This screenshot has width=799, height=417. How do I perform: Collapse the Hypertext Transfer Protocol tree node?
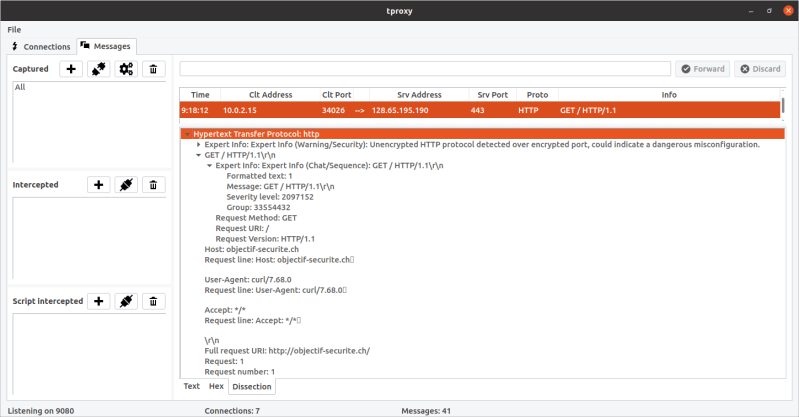pos(188,134)
